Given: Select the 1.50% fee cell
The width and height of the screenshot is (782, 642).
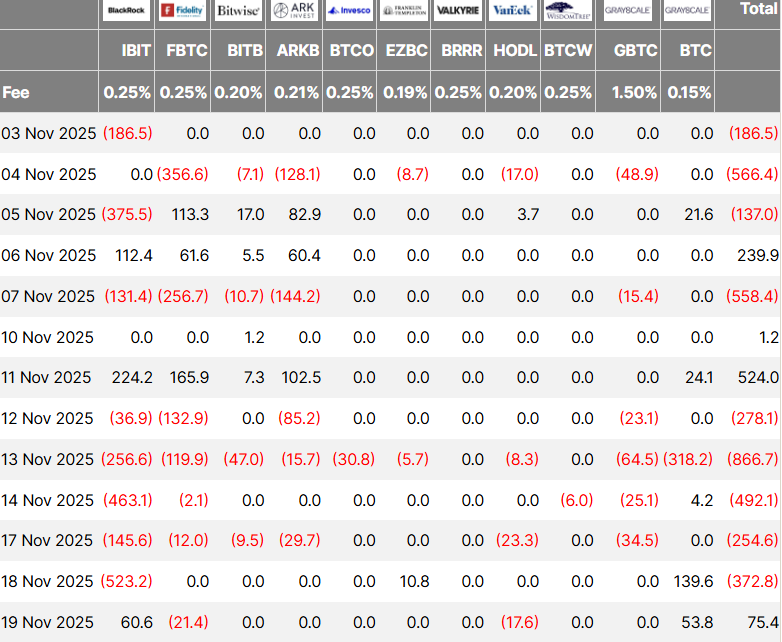Looking at the screenshot, I should pos(635,92).
